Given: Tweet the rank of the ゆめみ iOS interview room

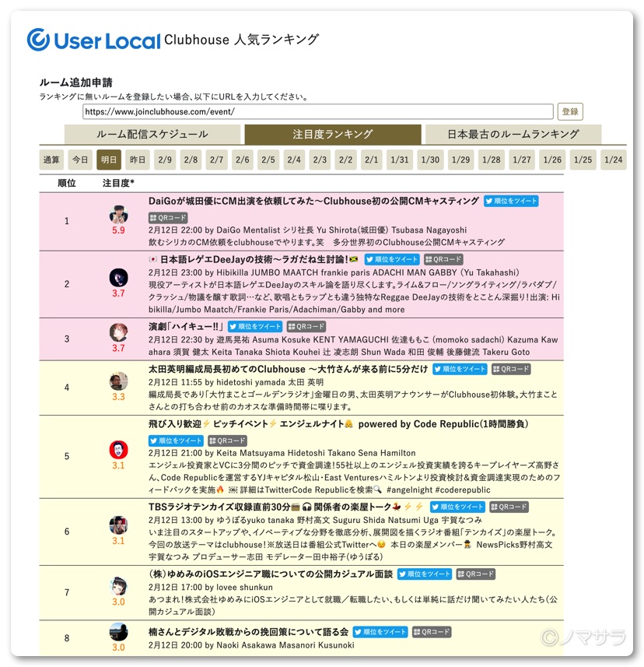Looking at the screenshot, I should [424, 574].
